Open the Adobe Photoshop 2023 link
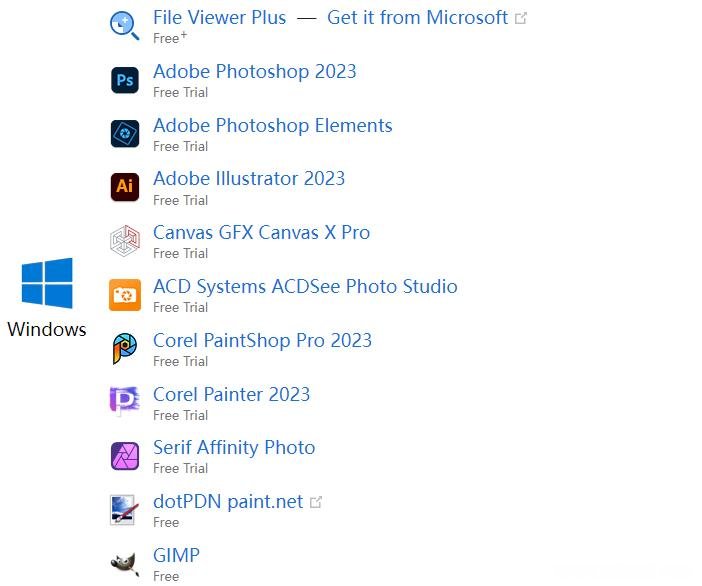702x586 pixels. tap(255, 72)
